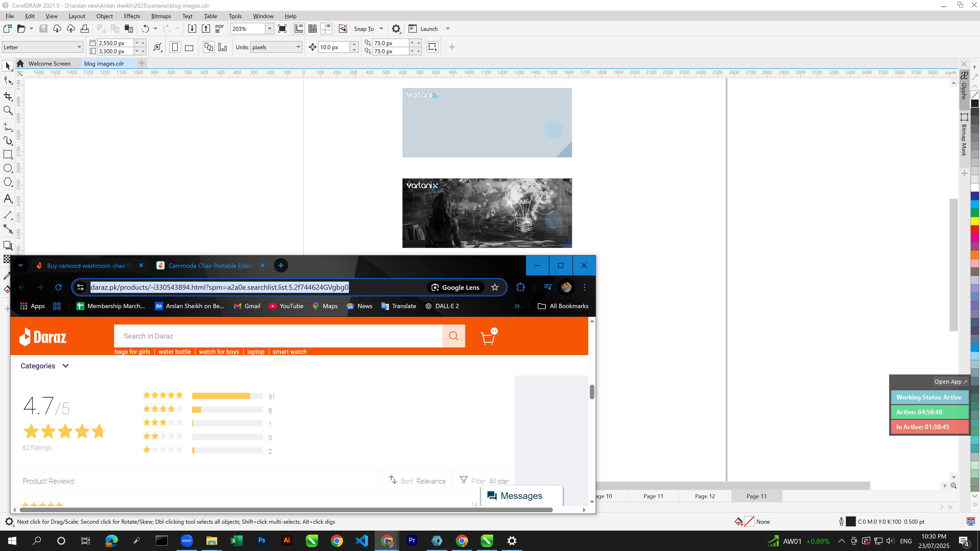The width and height of the screenshot is (980, 551).
Task: Select Portrait page orientation
Action: point(175,47)
